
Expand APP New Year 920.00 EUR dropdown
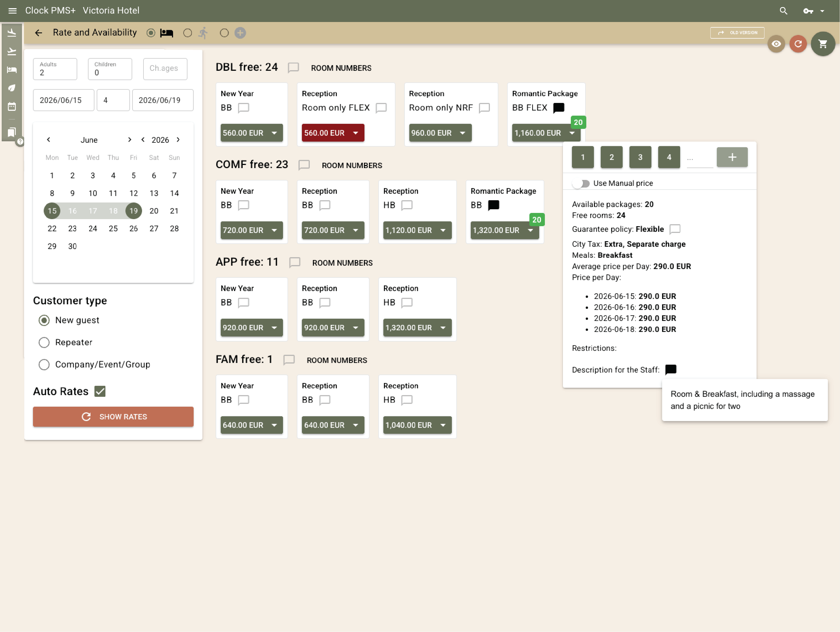(251, 328)
